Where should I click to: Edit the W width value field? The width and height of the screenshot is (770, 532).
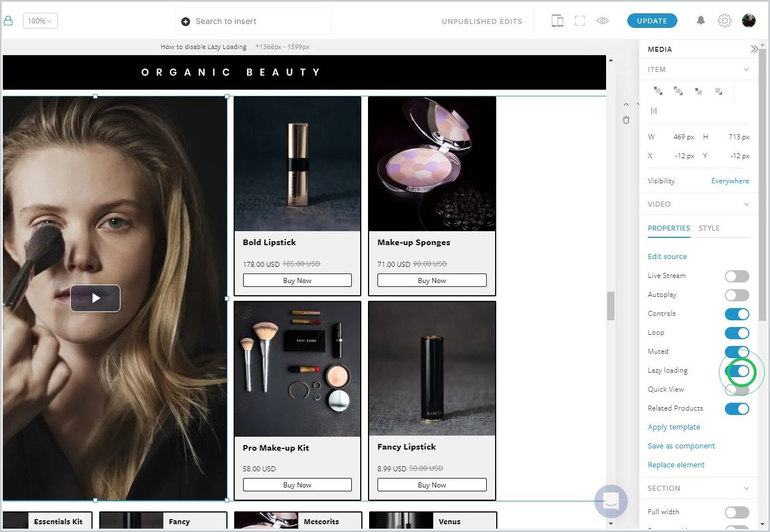tap(684, 137)
